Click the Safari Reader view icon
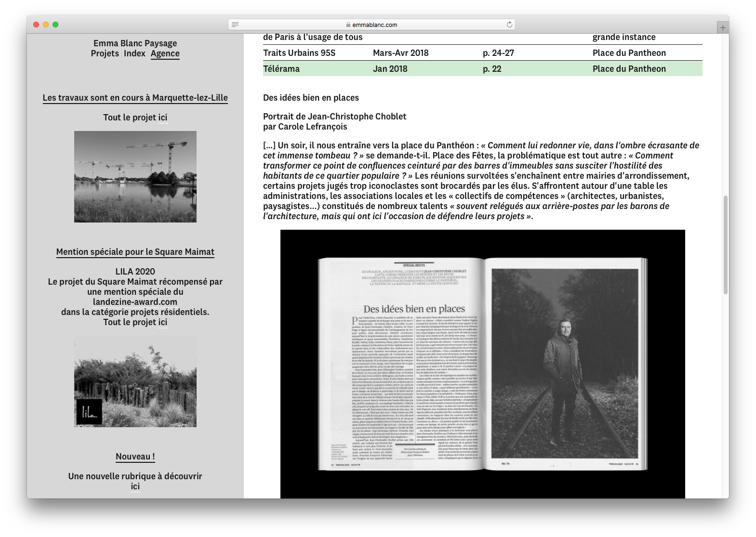 click(235, 25)
